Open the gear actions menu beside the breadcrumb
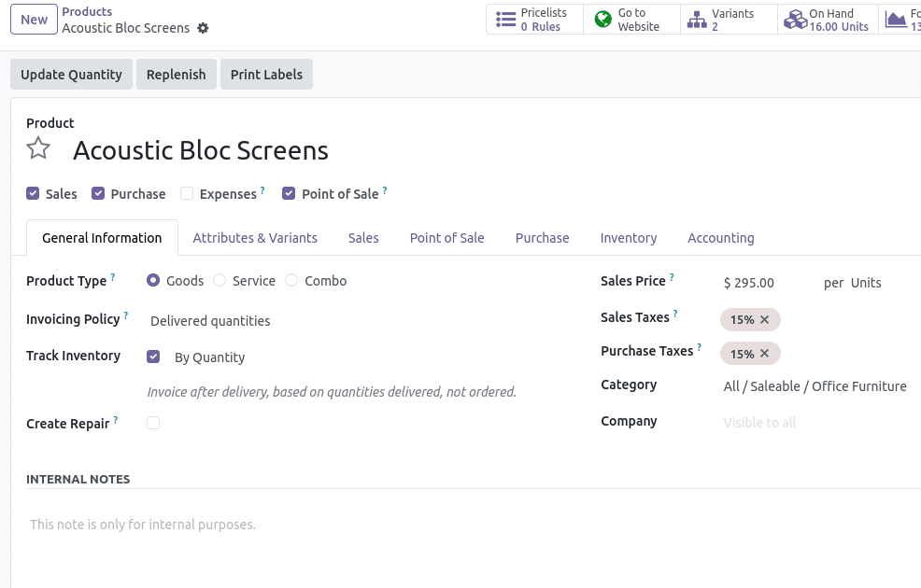The image size is (921, 588). coord(203,28)
